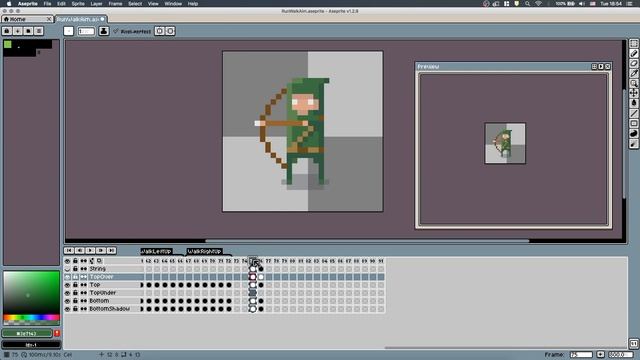Switch to the Home tab
The width and height of the screenshot is (640, 360).
click(27, 19)
